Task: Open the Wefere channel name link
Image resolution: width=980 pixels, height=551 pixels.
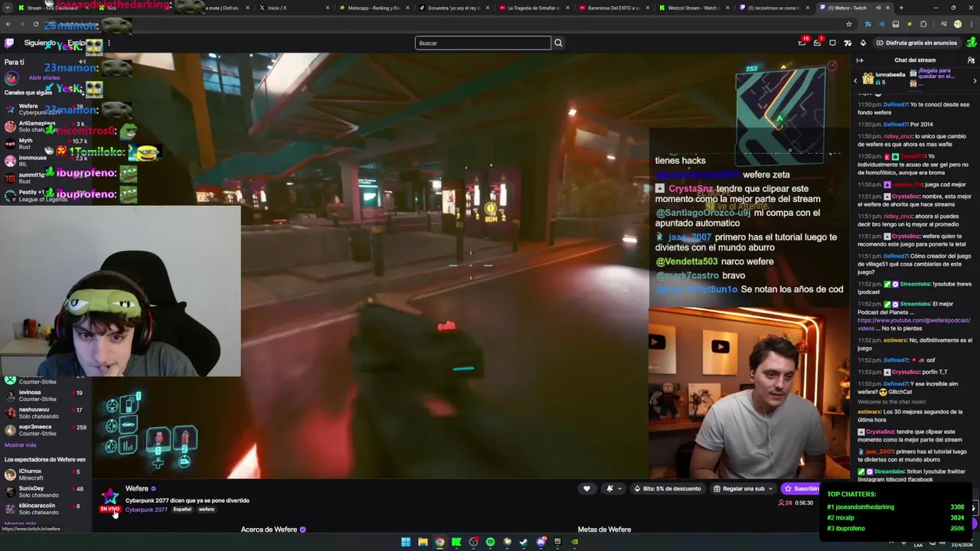Action: point(137,488)
